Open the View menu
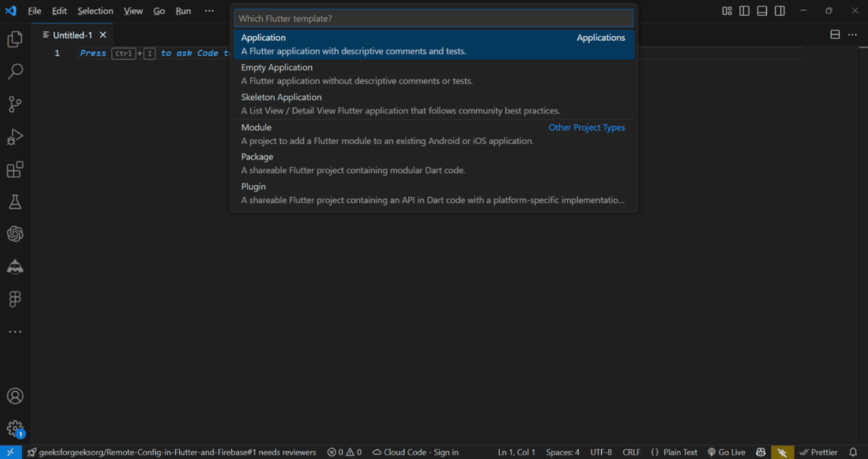Image resolution: width=868 pixels, height=459 pixels. click(x=133, y=11)
